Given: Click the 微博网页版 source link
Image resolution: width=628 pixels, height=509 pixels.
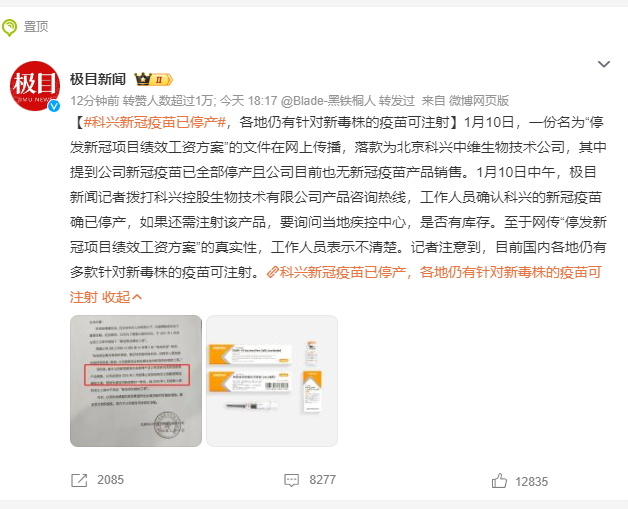Looking at the screenshot, I should coord(478,101).
